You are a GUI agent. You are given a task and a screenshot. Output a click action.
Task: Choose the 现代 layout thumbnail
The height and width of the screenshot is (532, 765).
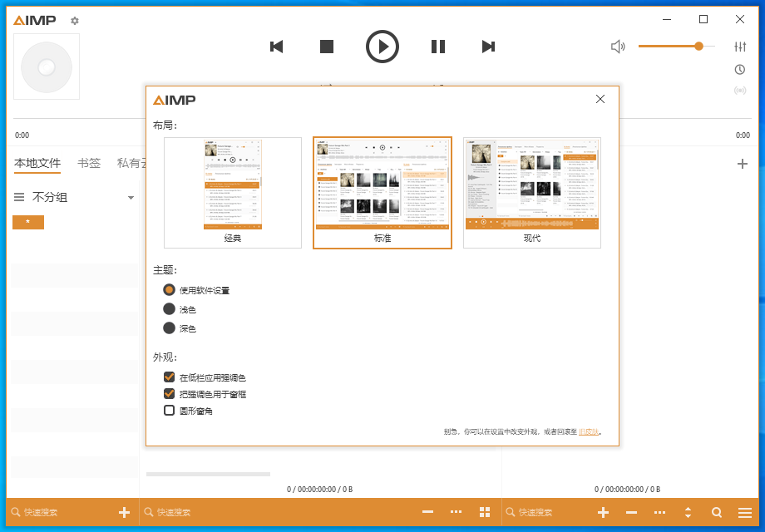pos(532,193)
